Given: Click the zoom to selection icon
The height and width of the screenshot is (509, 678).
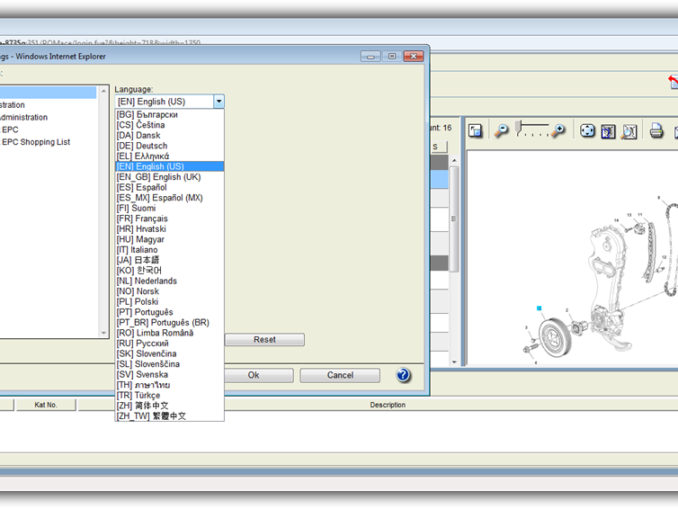Looking at the screenshot, I should point(630,131).
